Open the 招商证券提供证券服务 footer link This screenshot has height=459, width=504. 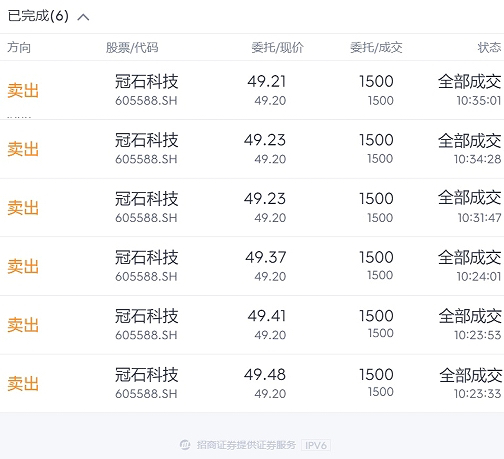[246, 445]
